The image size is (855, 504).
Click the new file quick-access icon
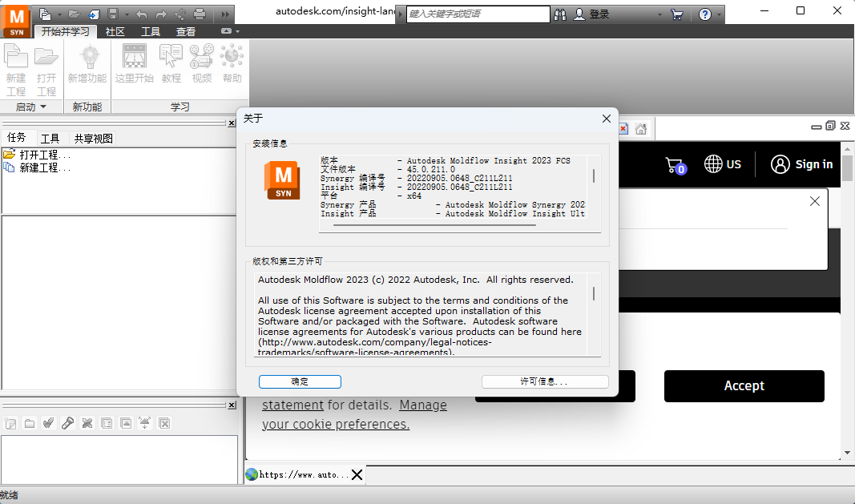(x=45, y=14)
